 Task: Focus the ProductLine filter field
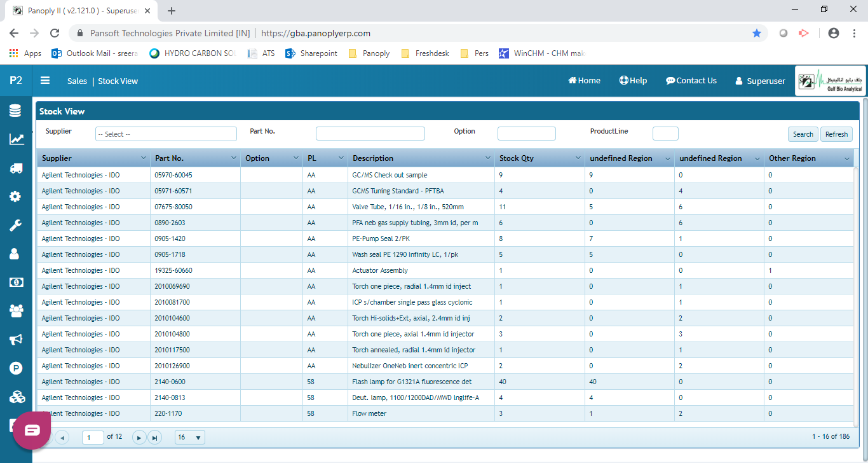click(665, 134)
